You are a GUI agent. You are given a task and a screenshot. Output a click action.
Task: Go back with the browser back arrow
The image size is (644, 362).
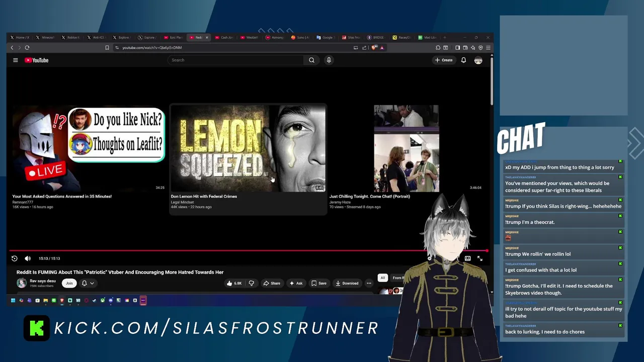[x=12, y=48]
